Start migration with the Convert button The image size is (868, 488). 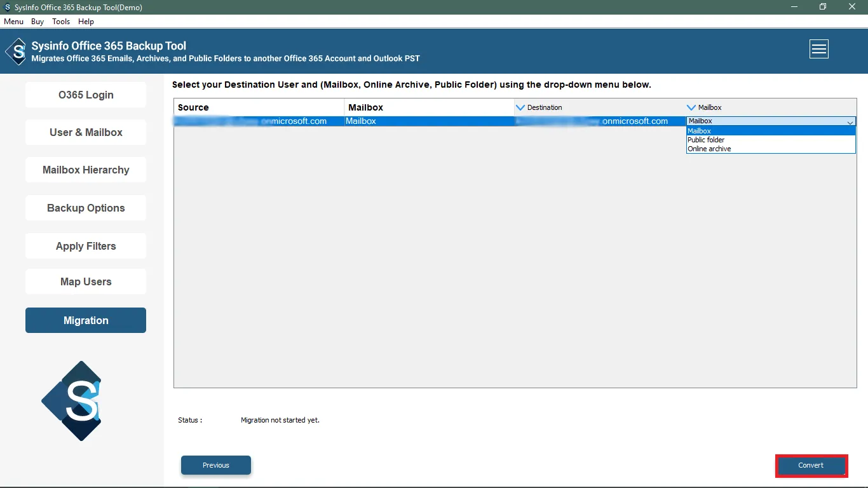coord(811,465)
